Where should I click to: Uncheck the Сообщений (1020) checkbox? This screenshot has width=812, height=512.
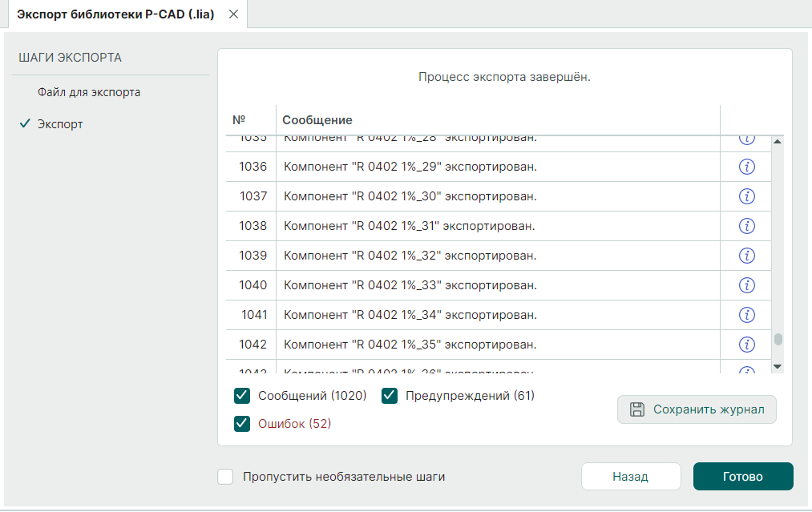tap(242, 396)
